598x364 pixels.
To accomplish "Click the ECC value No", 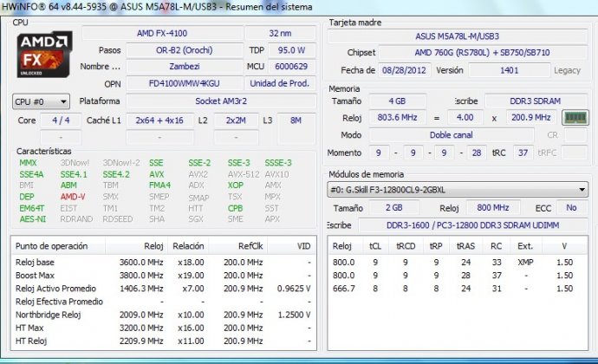I will pyautogui.click(x=571, y=208).
